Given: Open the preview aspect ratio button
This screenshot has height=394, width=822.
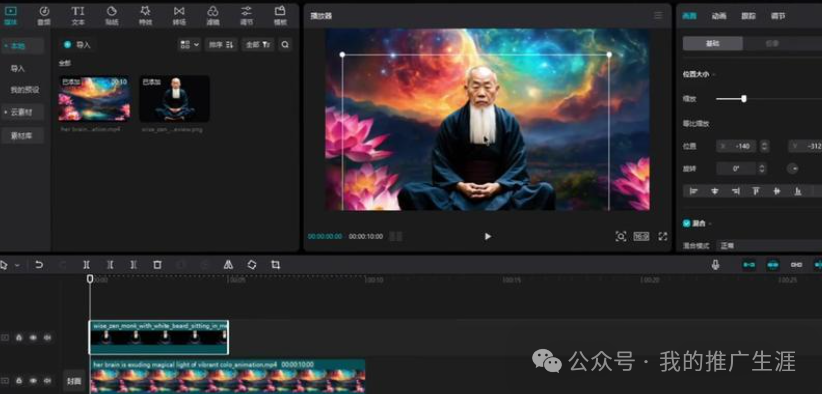Looking at the screenshot, I should click(x=641, y=236).
